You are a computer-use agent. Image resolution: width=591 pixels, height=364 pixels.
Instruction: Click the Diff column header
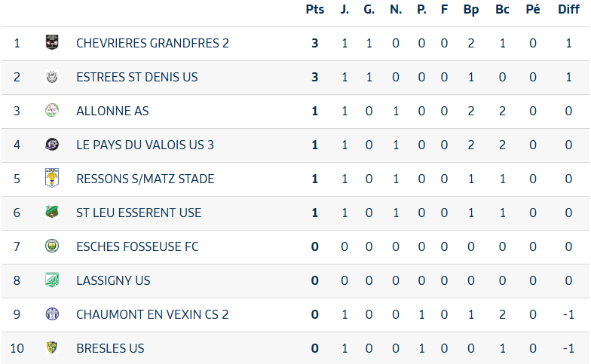568,10
